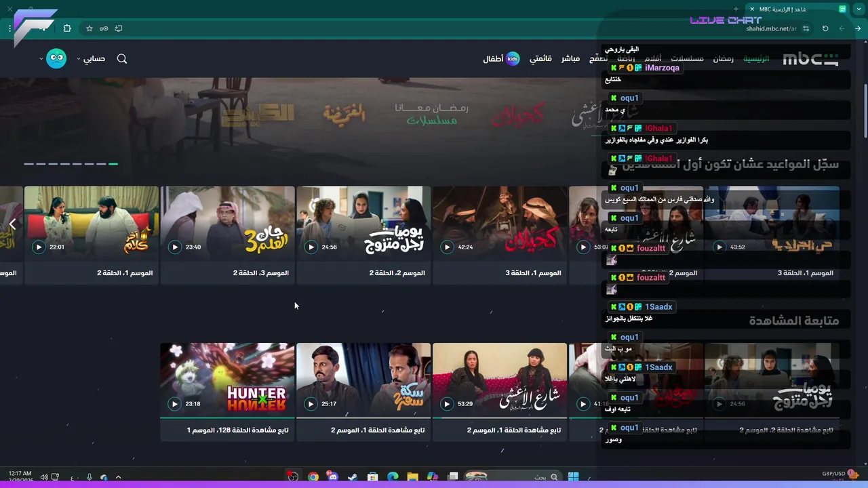
Task: Open the أطفال kids section
Action: pos(493,59)
